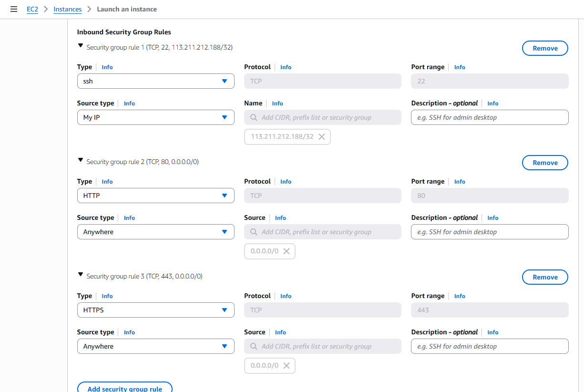Click Description field for SSH rule
Viewport: 584px width, 392px height.
(490, 117)
